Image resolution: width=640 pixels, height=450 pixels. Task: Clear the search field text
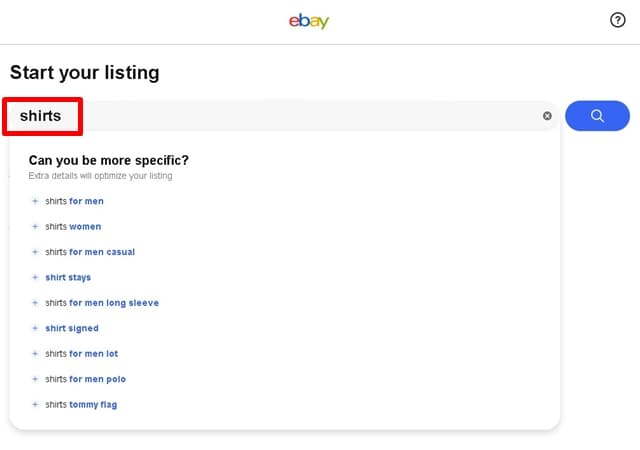coord(547,116)
